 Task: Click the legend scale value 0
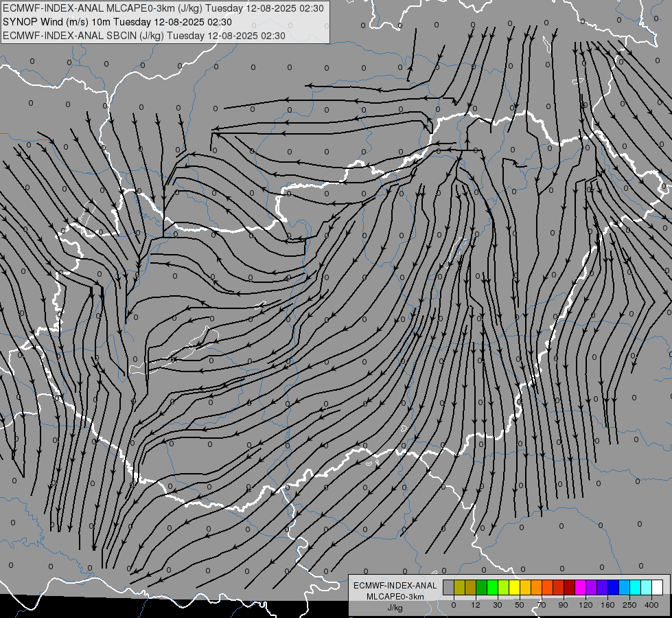[x=454, y=605]
